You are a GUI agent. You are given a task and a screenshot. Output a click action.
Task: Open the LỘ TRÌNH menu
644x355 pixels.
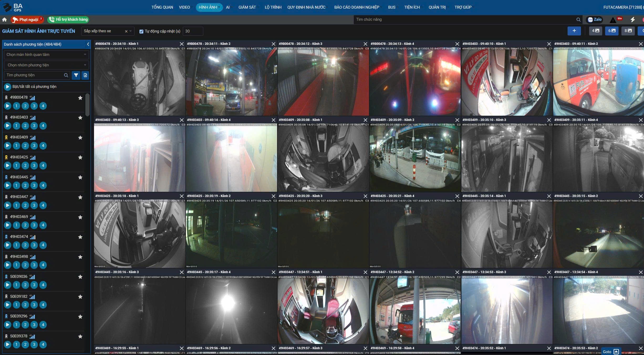[273, 7]
